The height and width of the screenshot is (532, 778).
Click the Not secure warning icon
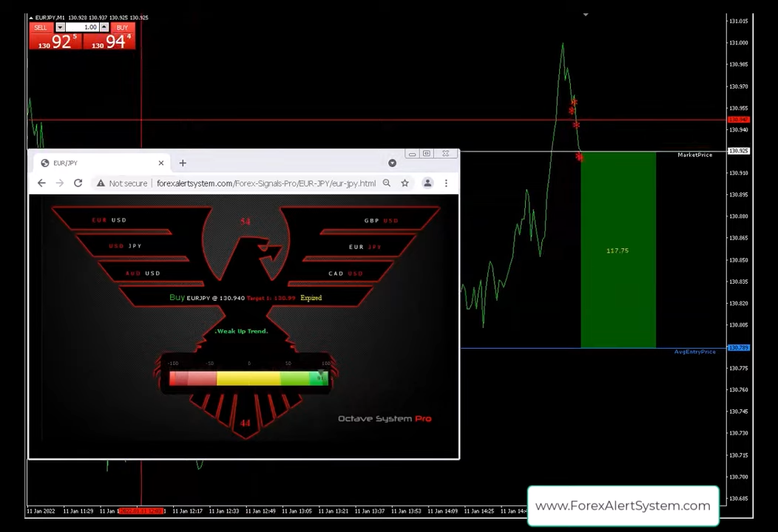[x=101, y=183]
